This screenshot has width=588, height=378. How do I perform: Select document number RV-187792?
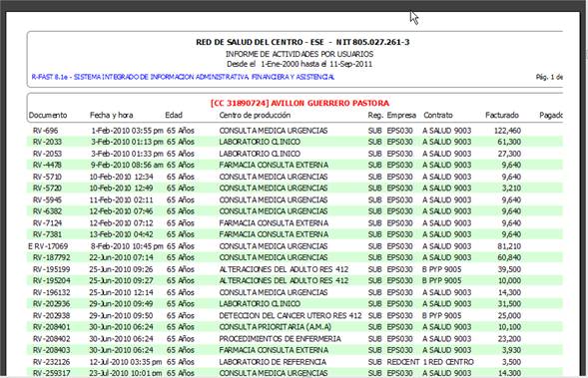click(x=51, y=257)
